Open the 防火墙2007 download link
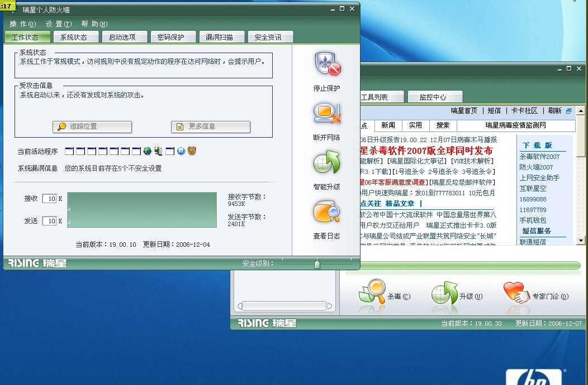 pyautogui.click(x=536, y=167)
